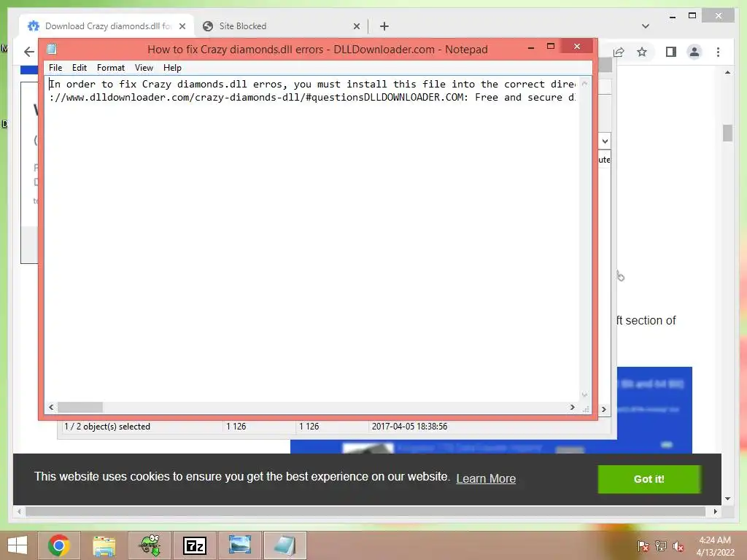
Task: Click the Notepad title bar icon
Action: click(x=52, y=49)
